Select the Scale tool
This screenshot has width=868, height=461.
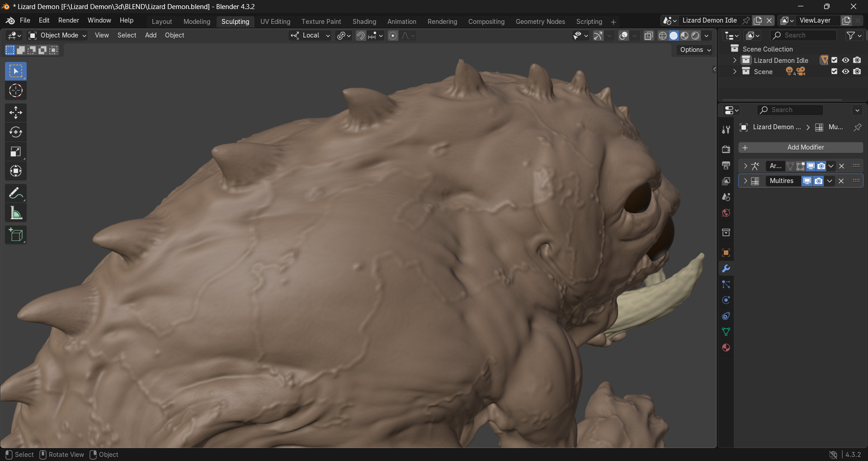tap(16, 151)
